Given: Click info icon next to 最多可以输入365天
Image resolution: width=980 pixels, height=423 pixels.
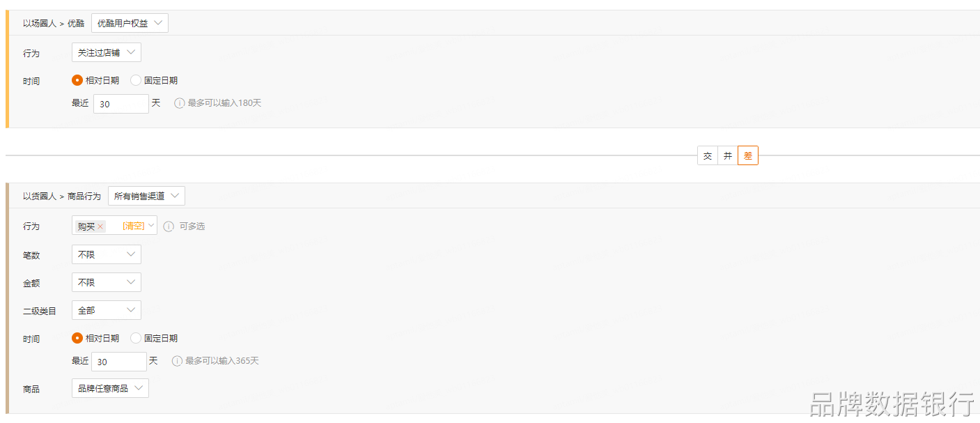Looking at the screenshot, I should (177, 361).
